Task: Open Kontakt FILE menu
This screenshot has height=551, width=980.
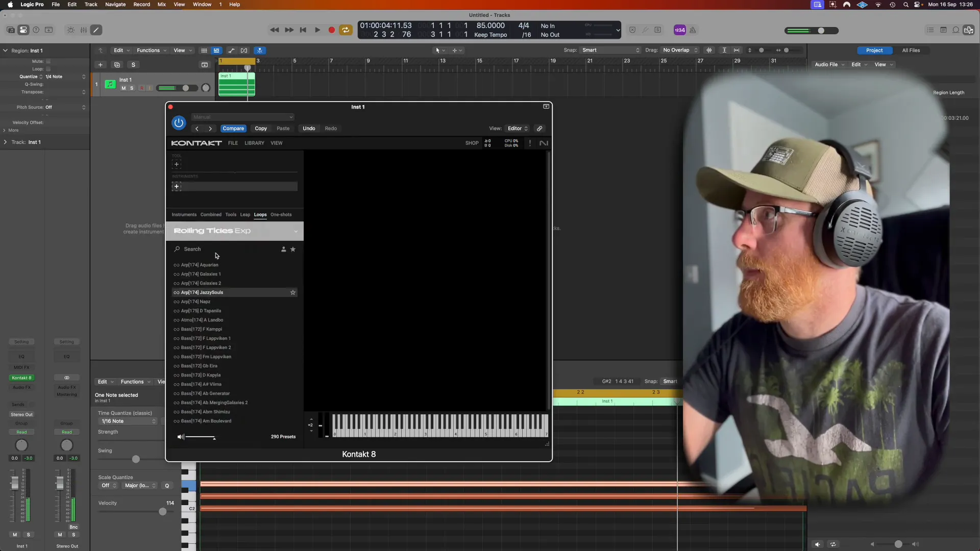Action: [x=233, y=143]
